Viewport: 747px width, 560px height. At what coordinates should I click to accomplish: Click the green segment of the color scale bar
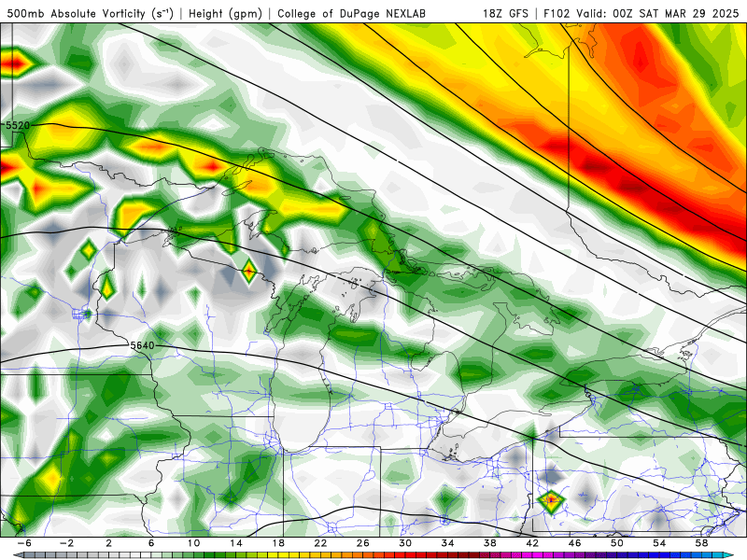coord(209,555)
